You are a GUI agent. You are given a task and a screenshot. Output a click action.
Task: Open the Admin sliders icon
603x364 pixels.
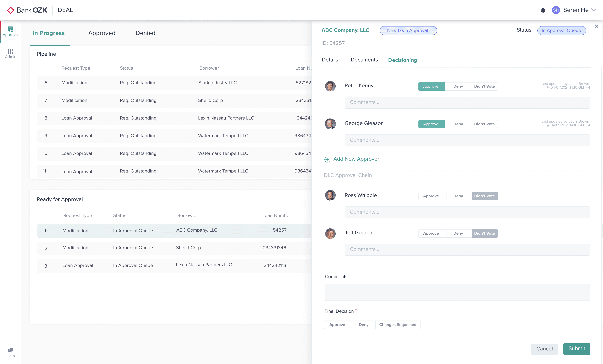(x=11, y=51)
